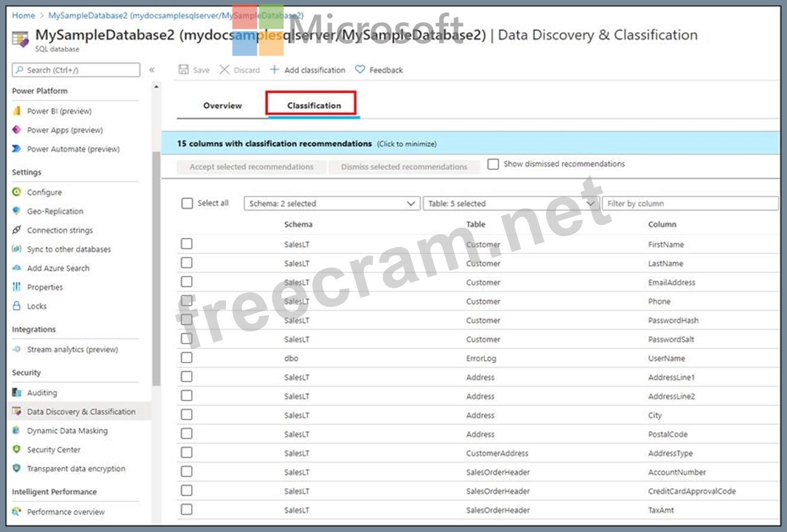Viewport: 787px width, 532px height.
Task: Click the Security Center shield icon
Action: click(x=17, y=450)
